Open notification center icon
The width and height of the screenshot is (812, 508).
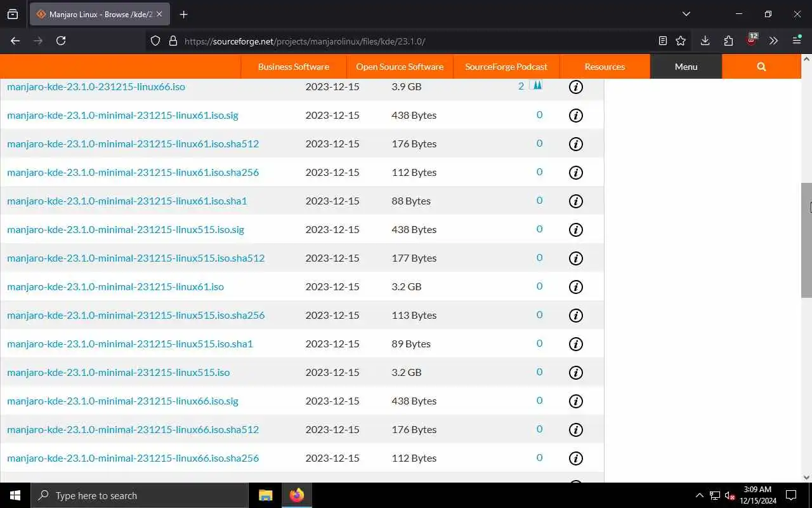(791, 495)
